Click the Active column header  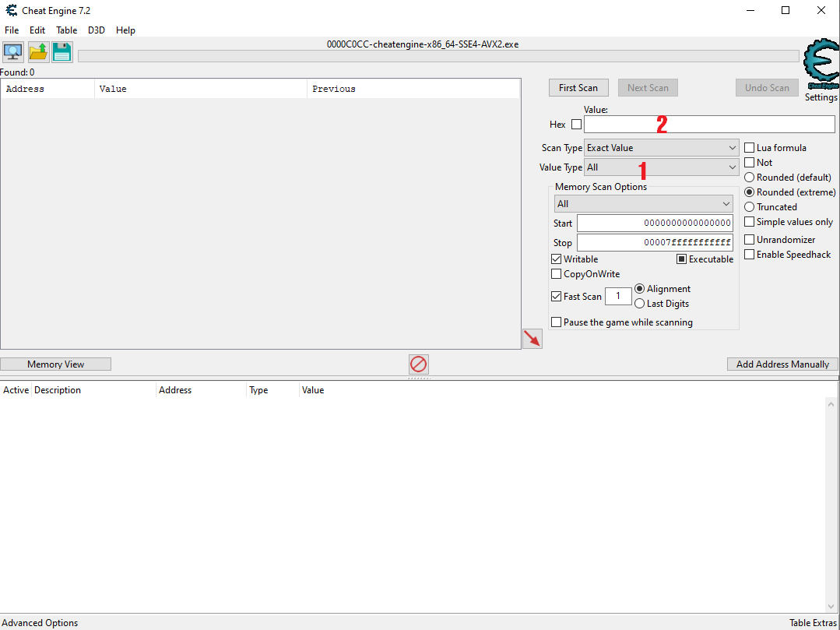[16, 390]
